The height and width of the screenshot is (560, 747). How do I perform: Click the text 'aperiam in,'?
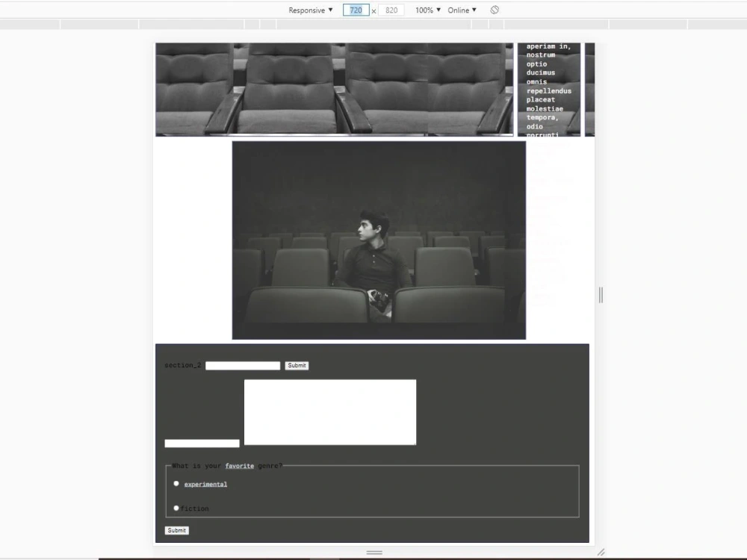tap(548, 46)
